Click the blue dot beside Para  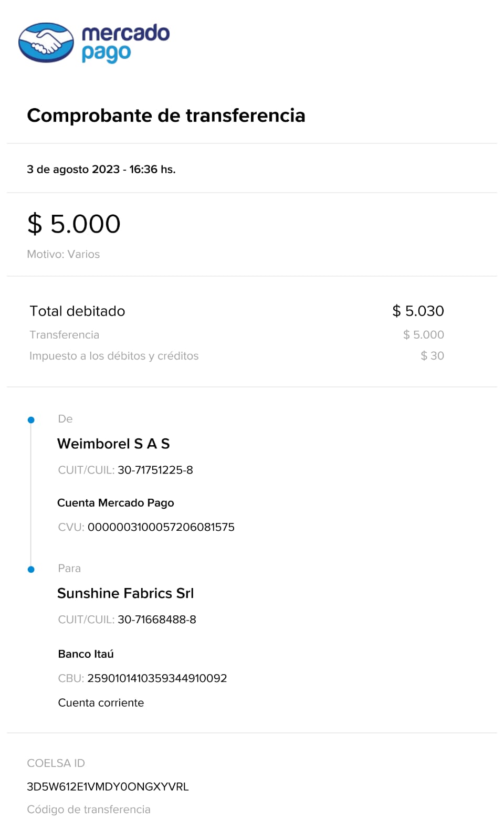pyautogui.click(x=31, y=570)
